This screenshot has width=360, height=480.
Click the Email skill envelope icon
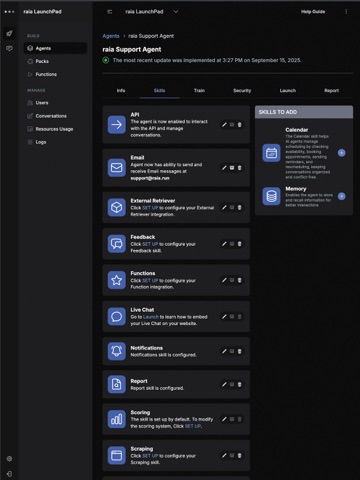pos(117,168)
